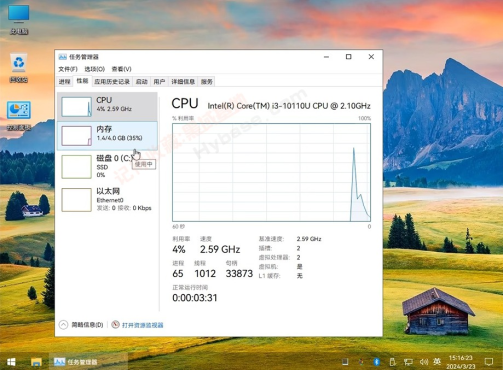Switch to the 用户 tab
The height and width of the screenshot is (370, 503).
(x=159, y=82)
